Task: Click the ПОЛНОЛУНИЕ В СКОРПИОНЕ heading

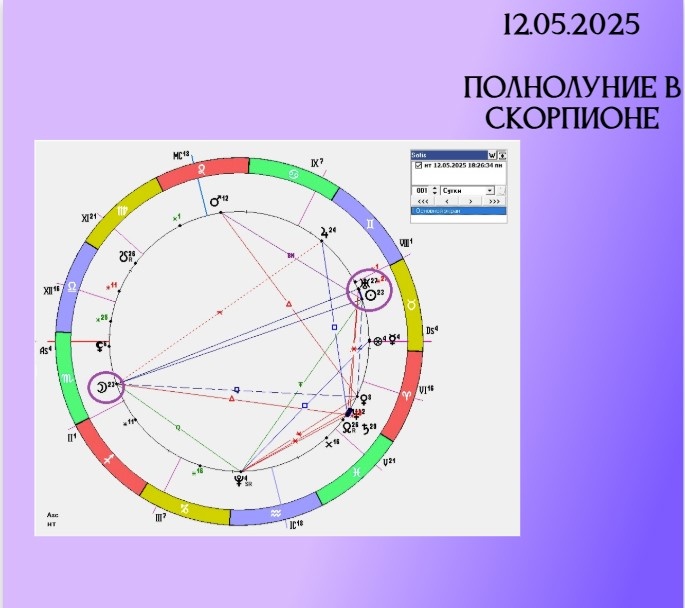Action: 572,103
